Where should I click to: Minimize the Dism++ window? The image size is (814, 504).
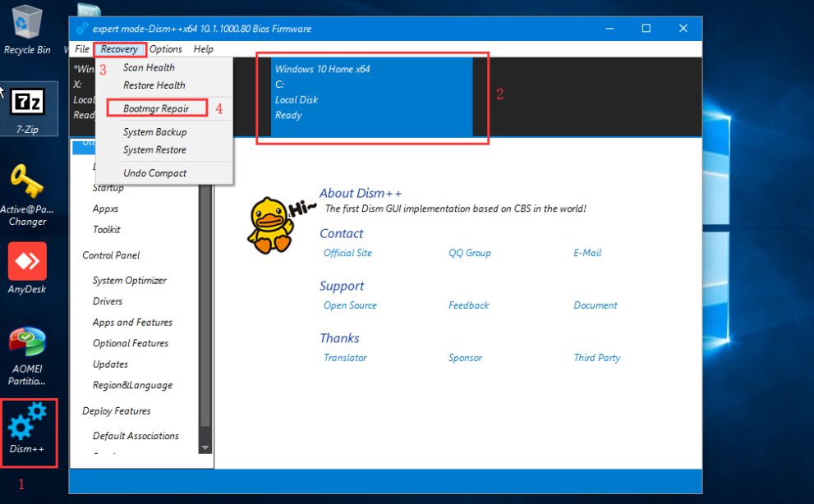point(609,29)
